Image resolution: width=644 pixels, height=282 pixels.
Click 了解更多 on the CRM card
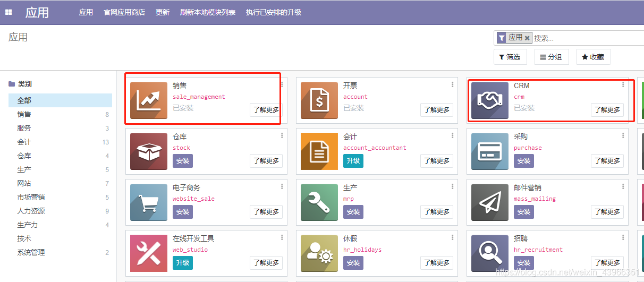tap(607, 110)
